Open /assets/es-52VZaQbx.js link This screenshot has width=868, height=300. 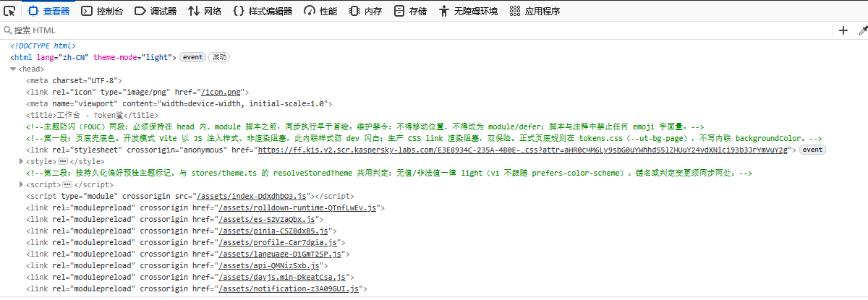(268, 219)
